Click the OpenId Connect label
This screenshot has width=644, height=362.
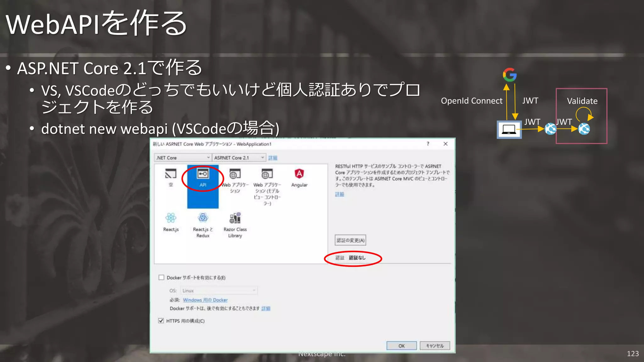pyautogui.click(x=472, y=101)
